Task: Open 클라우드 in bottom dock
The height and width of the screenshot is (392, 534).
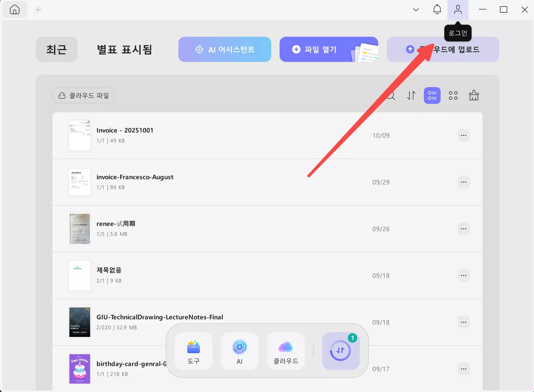Action: pyautogui.click(x=286, y=351)
